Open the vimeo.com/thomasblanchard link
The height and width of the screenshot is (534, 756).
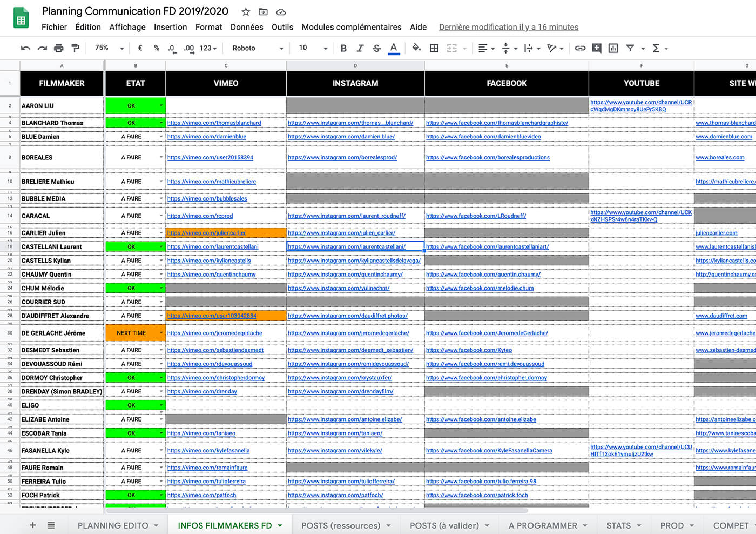214,123
